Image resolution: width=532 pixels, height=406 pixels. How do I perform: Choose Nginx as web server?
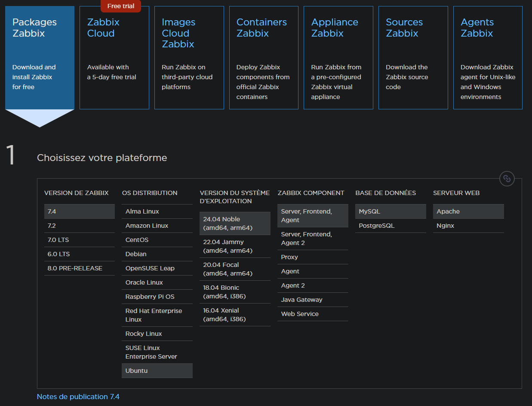(x=468, y=226)
